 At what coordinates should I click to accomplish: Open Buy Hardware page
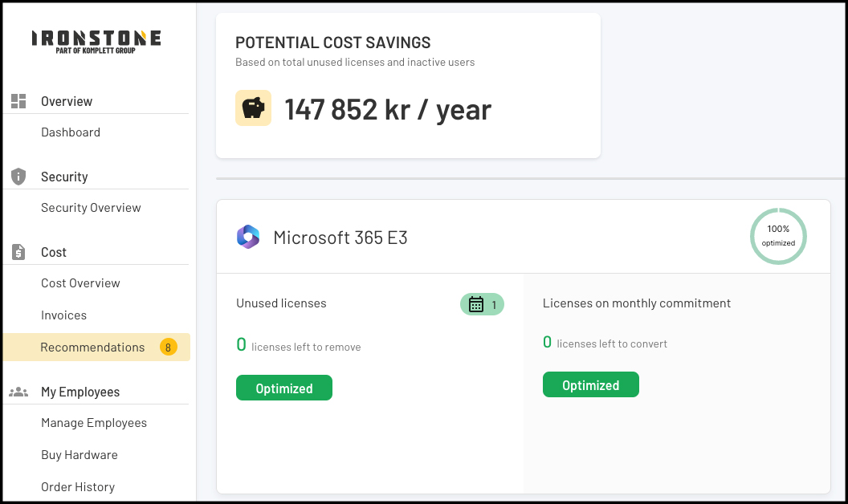click(79, 455)
